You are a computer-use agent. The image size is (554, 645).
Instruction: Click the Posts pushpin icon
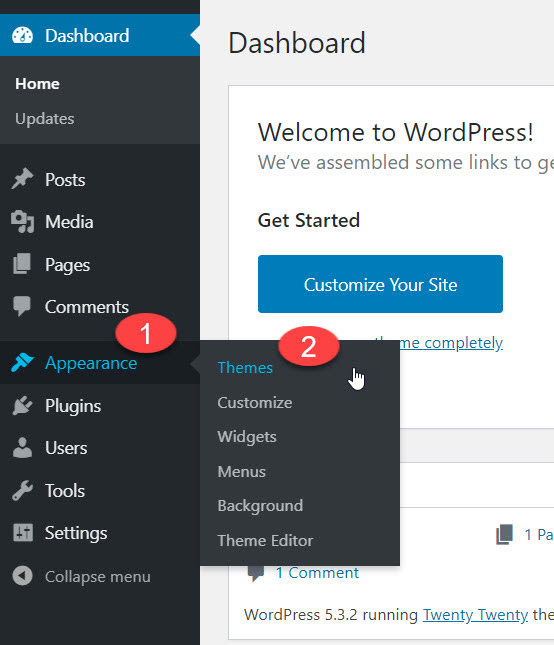coord(22,179)
